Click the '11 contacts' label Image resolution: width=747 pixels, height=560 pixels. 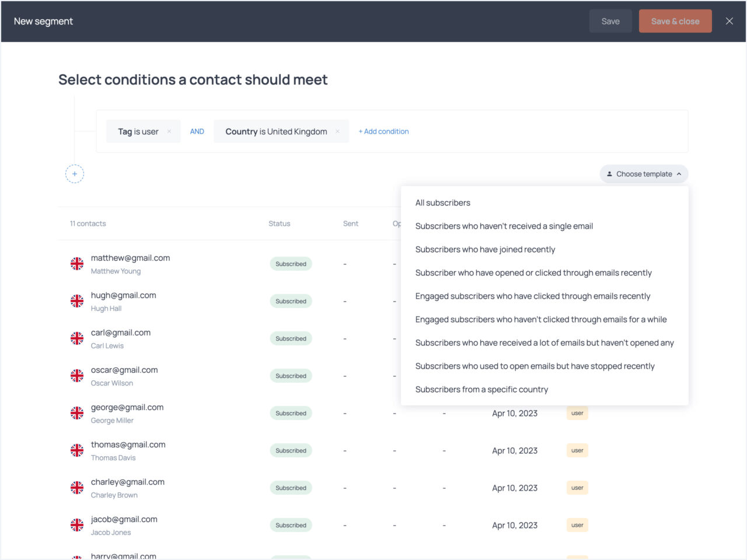point(88,223)
